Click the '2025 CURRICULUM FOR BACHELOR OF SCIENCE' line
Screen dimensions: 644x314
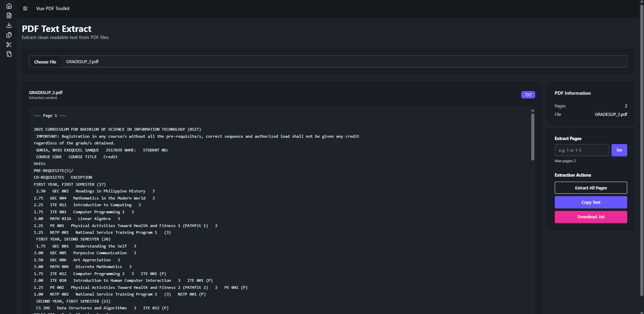tap(117, 129)
